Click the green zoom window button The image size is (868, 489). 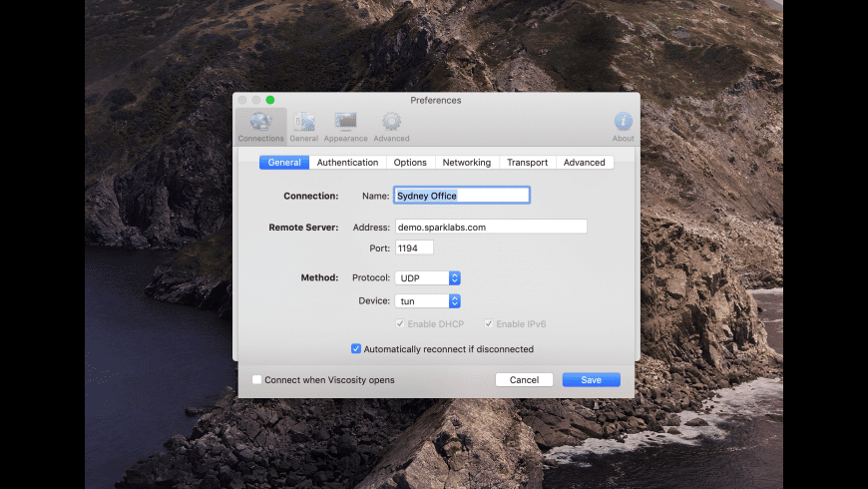(270, 100)
